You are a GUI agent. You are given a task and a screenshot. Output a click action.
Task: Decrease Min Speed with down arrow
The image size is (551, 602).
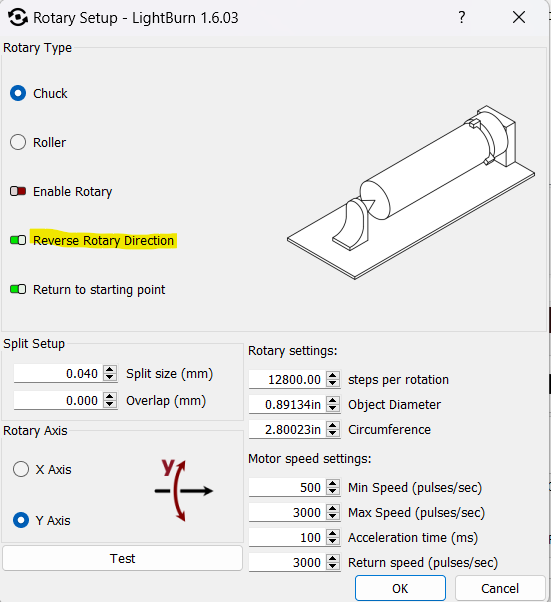pos(333,491)
